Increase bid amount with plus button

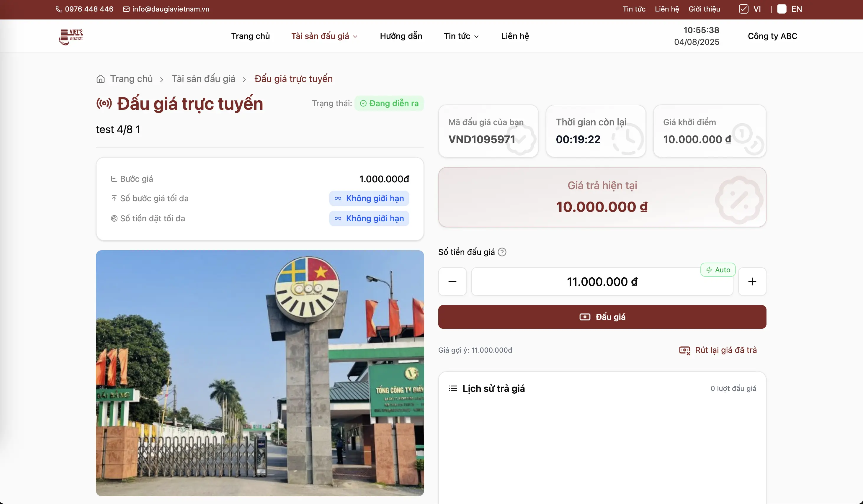coord(752,282)
